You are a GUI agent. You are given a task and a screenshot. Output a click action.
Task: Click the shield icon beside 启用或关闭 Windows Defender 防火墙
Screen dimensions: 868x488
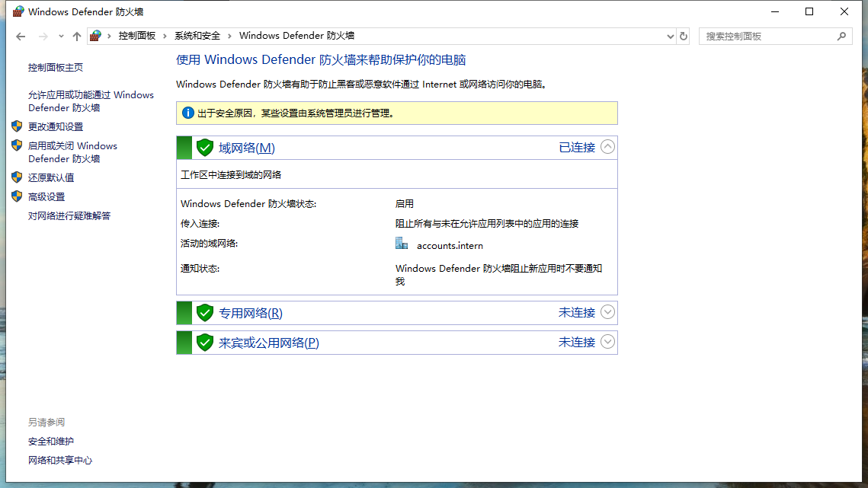[x=17, y=145]
